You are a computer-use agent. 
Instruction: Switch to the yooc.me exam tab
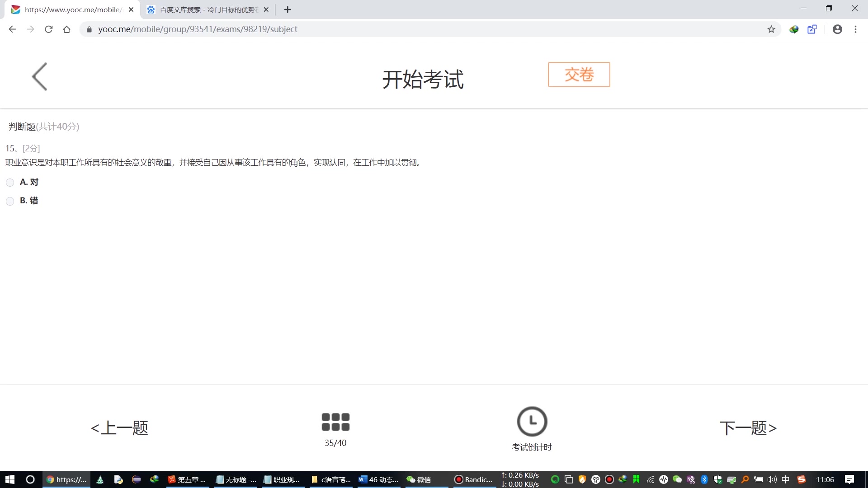72,9
